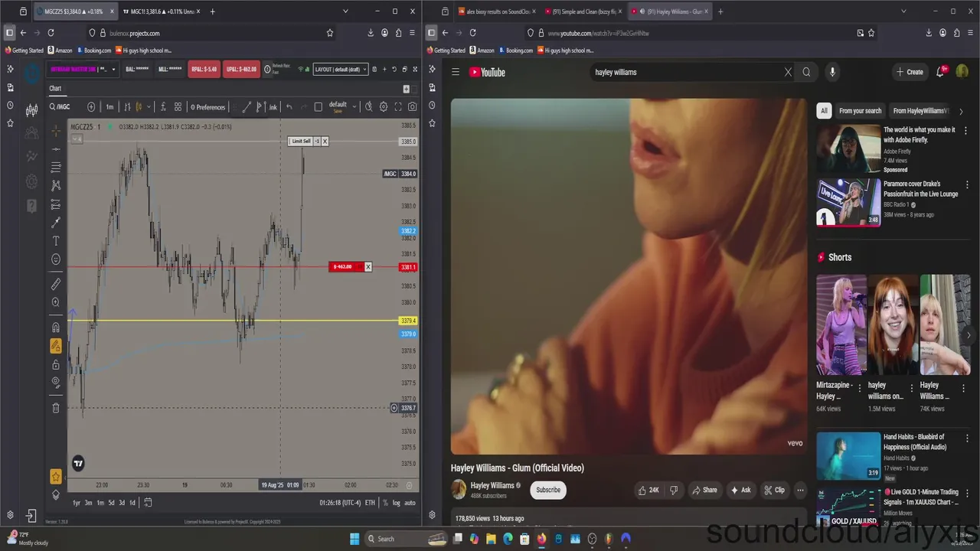Like the video with 24K thumbs up
The image size is (980, 551).
coord(648,490)
